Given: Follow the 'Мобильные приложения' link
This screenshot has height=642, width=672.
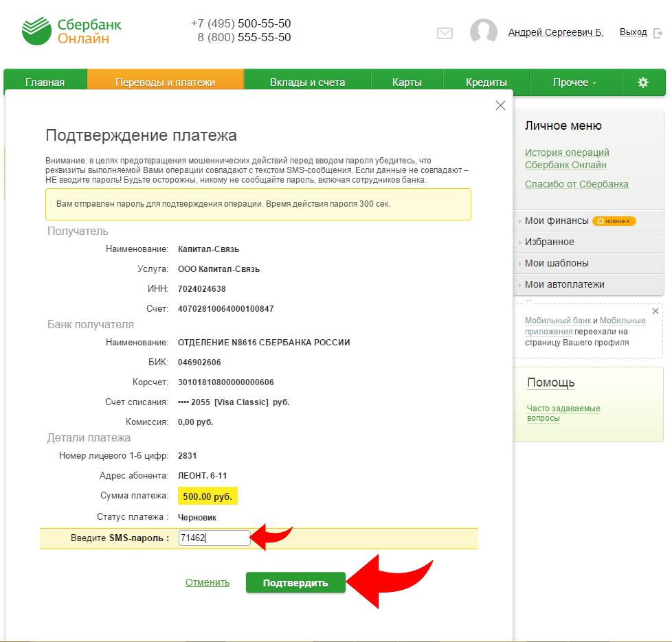Looking at the screenshot, I should tap(585, 326).
